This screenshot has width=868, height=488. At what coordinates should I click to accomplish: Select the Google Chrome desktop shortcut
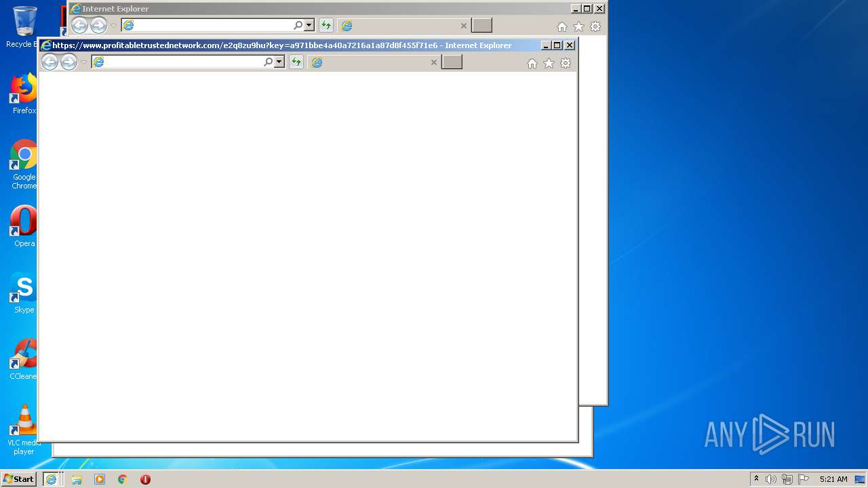coord(24,165)
